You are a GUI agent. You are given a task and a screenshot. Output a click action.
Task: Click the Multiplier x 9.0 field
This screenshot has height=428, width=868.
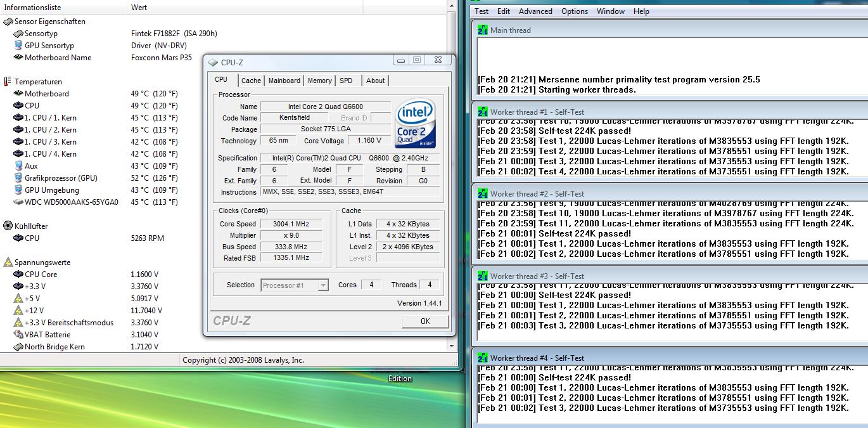pos(291,235)
